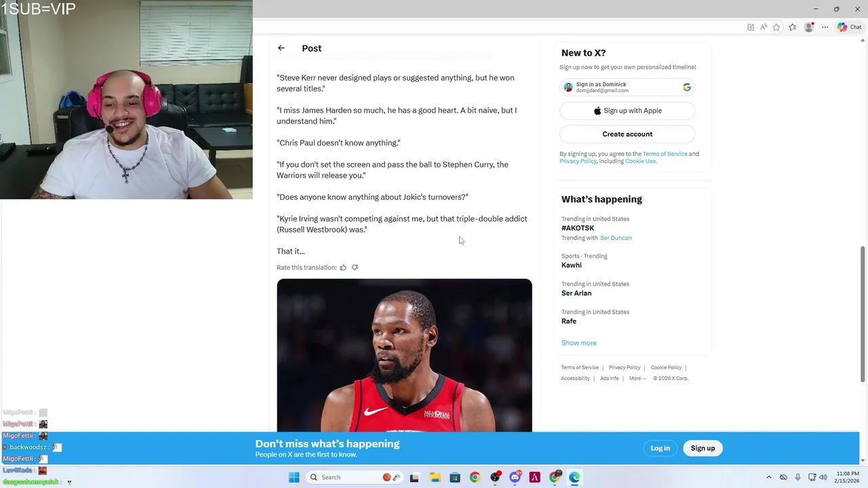Open the Edge profile avatar

click(808, 27)
